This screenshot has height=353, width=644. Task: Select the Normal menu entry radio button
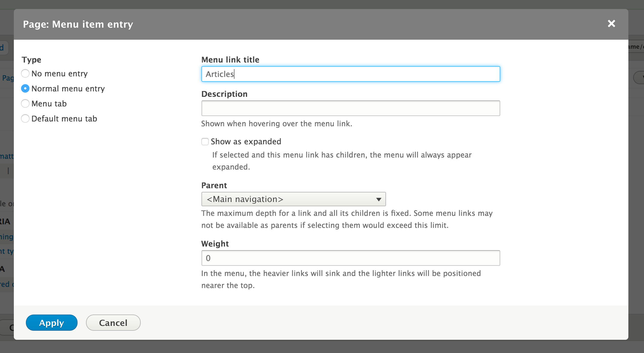pos(26,88)
